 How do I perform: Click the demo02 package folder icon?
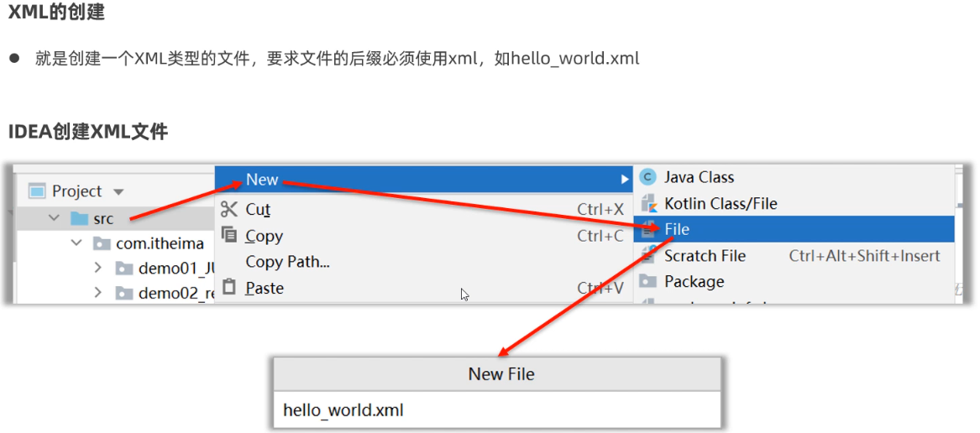click(x=124, y=293)
